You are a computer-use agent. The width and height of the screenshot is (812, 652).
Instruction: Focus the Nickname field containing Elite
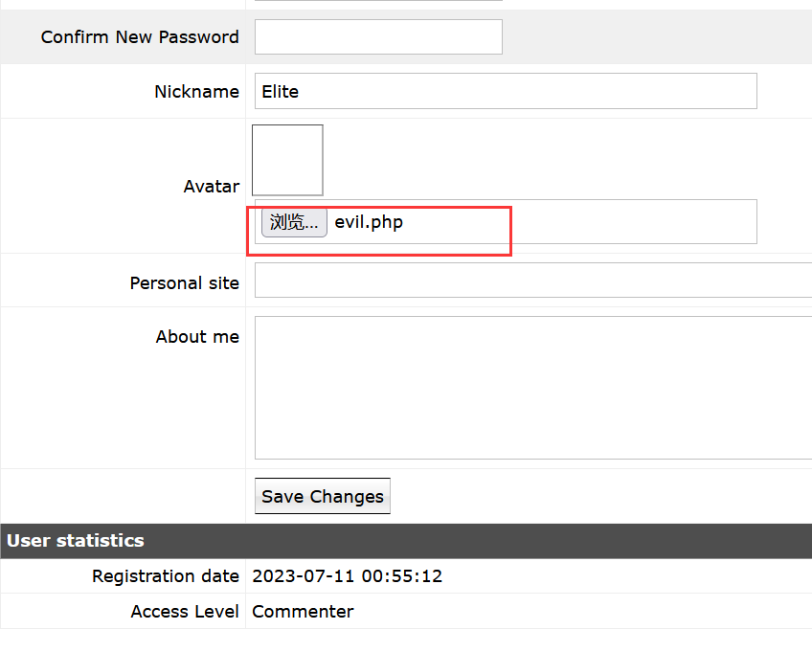(x=506, y=91)
